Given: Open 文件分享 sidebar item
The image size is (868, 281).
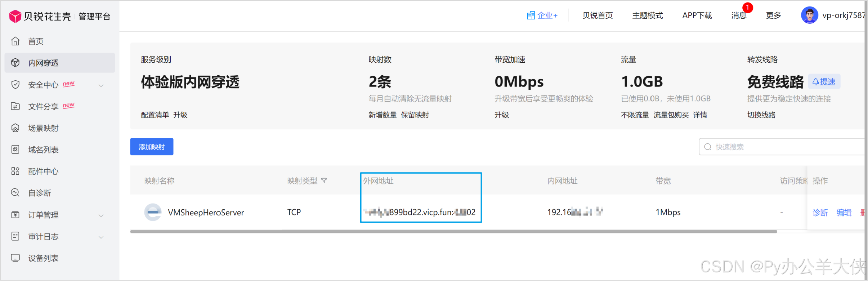Looking at the screenshot, I should click(60, 106).
